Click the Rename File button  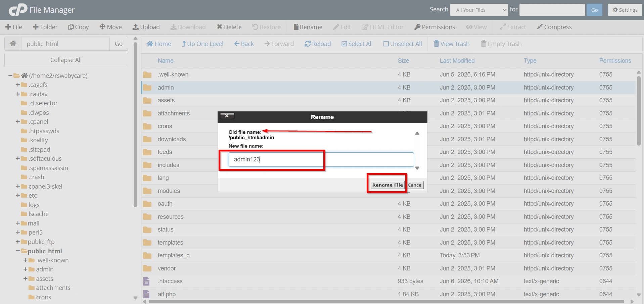pyautogui.click(x=387, y=185)
